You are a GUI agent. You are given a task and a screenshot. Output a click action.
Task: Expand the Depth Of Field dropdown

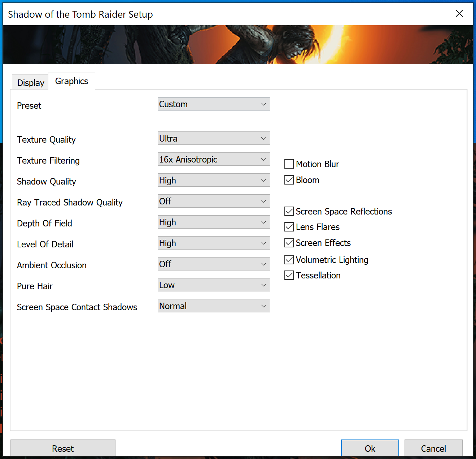click(x=214, y=222)
